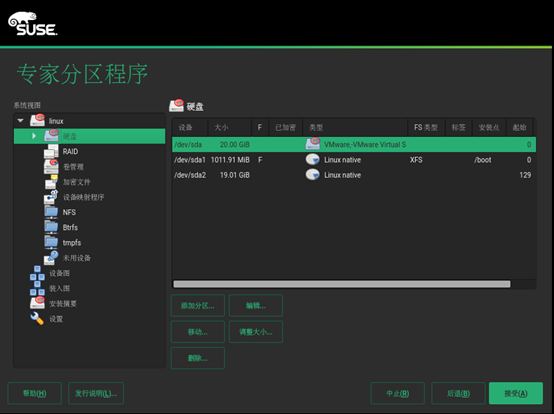Click the 20.00 GiB size cell

click(235, 144)
